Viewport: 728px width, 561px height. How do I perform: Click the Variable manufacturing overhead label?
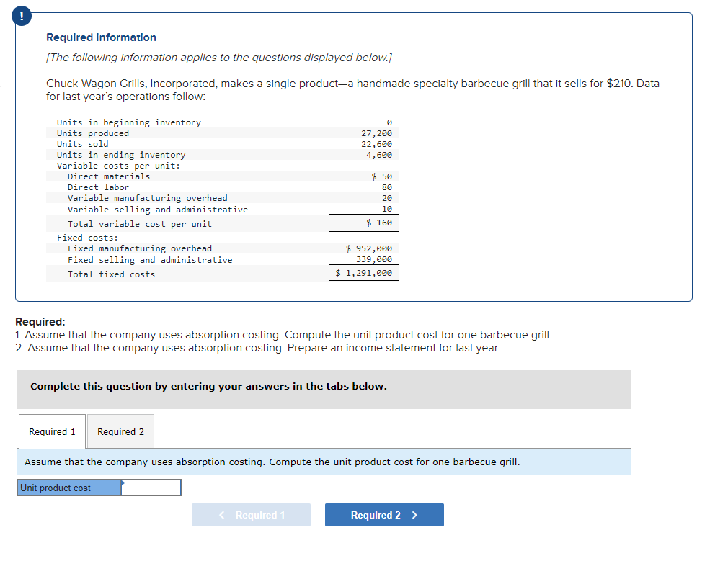(x=148, y=198)
